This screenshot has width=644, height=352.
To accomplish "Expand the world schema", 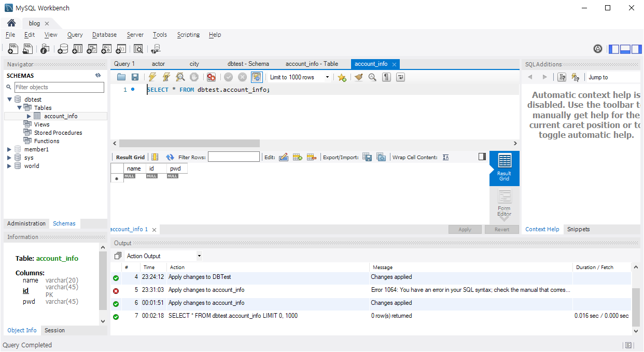I will click(9, 166).
